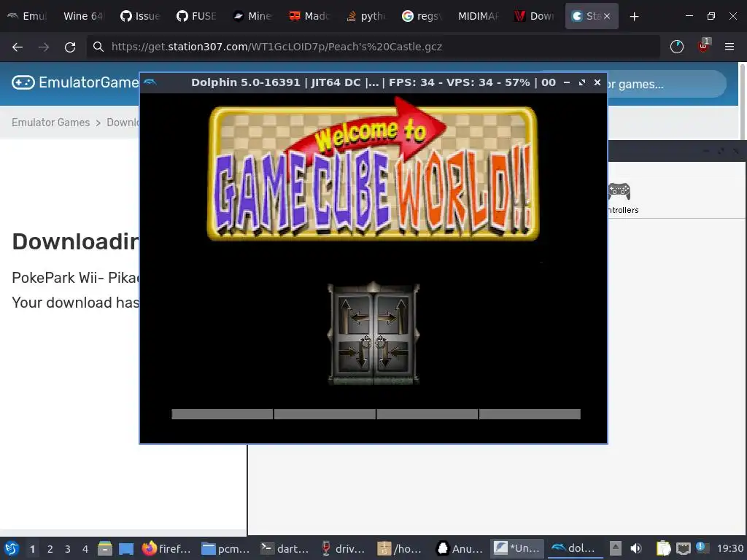Switch to workspace 1
This screenshot has height=560, width=747.
point(32,549)
